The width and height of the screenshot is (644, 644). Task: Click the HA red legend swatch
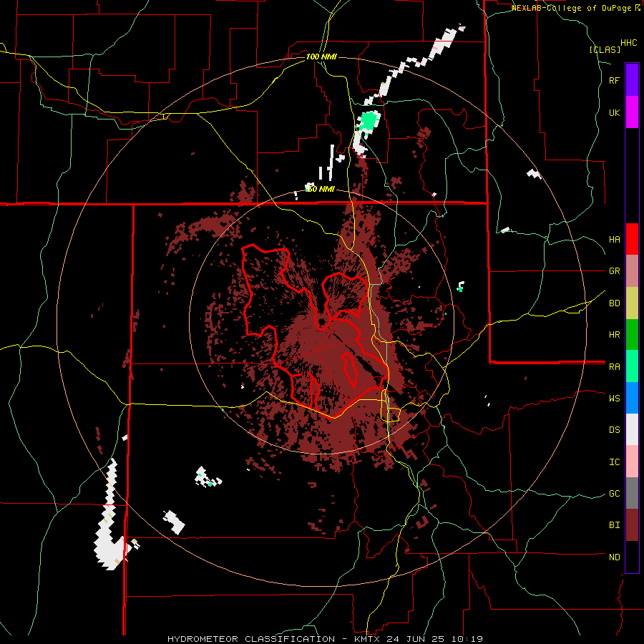tap(632, 239)
